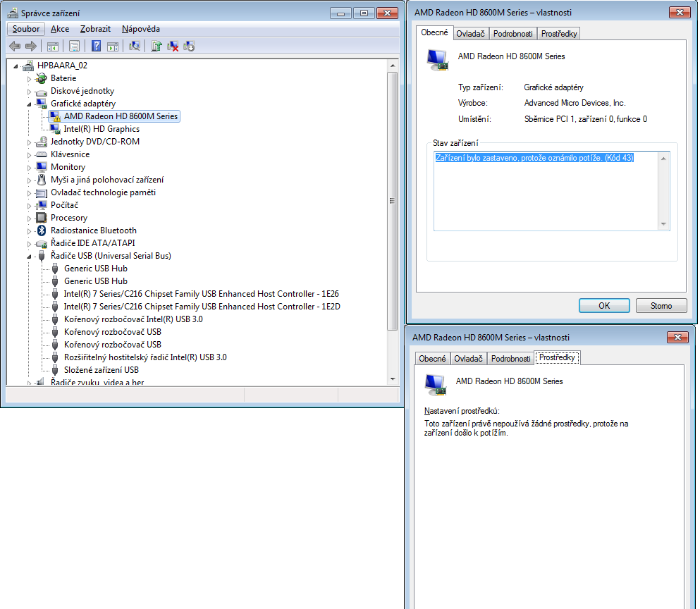The image size is (700, 609).
Task: Click the Forward arrow in Správce zařízení toolbar
Action: [x=31, y=46]
